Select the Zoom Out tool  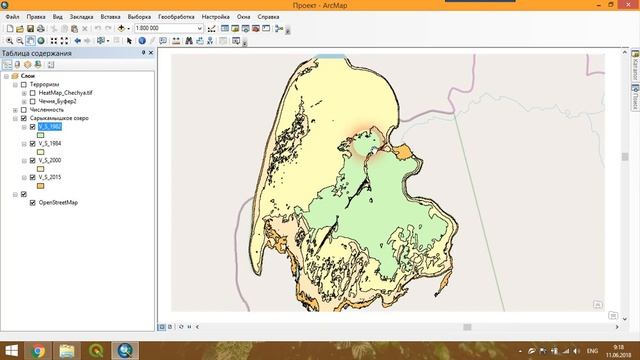coord(20,41)
